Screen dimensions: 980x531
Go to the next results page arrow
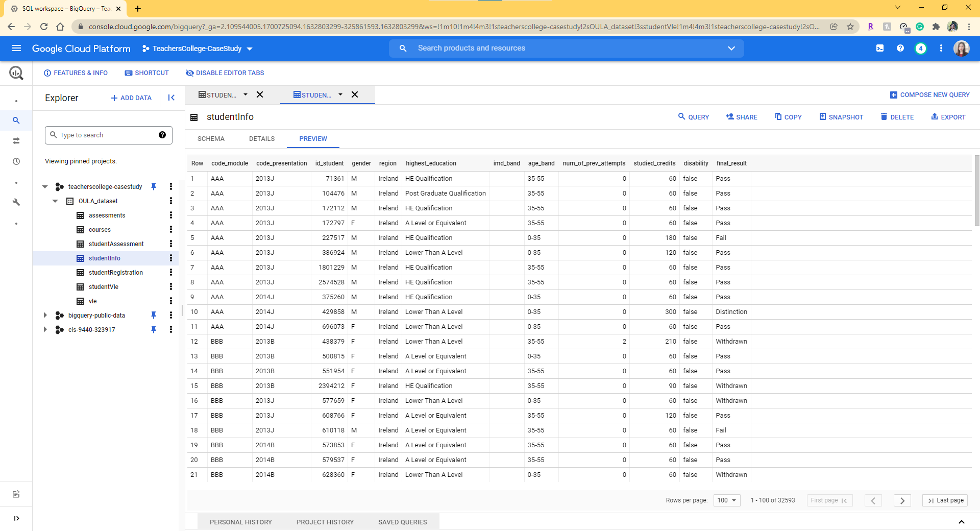902,500
